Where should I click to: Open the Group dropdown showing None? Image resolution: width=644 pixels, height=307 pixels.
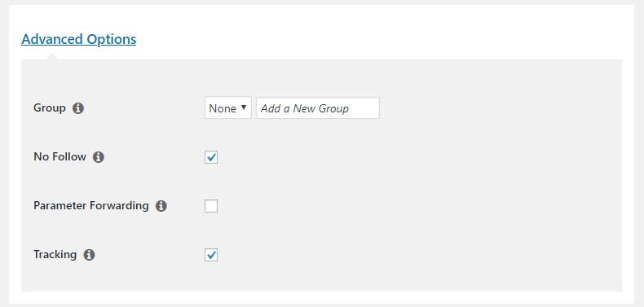point(228,108)
